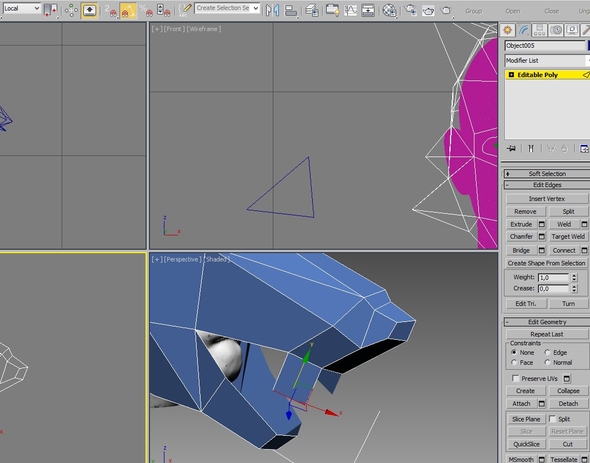
Task: Open the Modifier List dropdown
Action: click(x=547, y=60)
